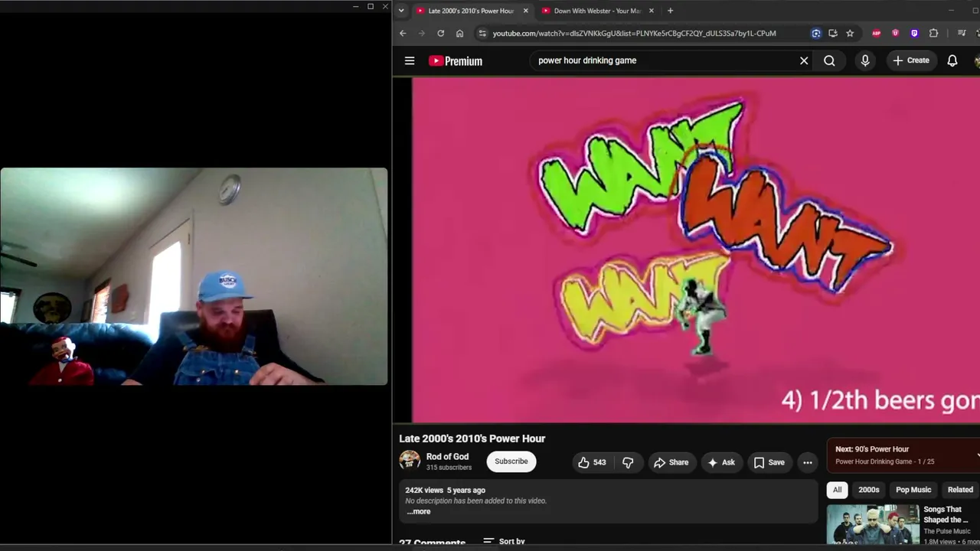Expand the browser tab search list

coord(401,11)
